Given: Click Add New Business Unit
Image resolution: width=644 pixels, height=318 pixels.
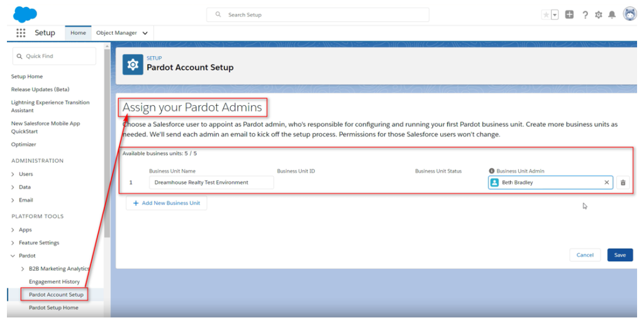Looking at the screenshot, I should [x=166, y=203].
